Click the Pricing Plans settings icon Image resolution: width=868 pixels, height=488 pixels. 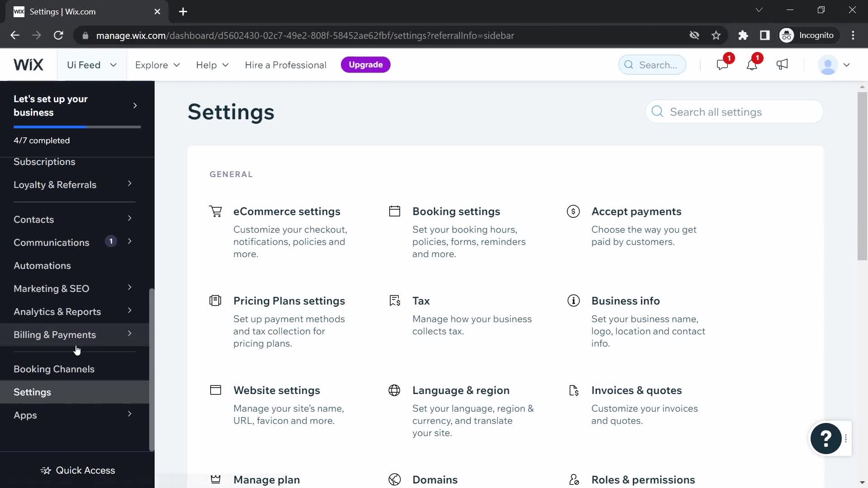215,300
